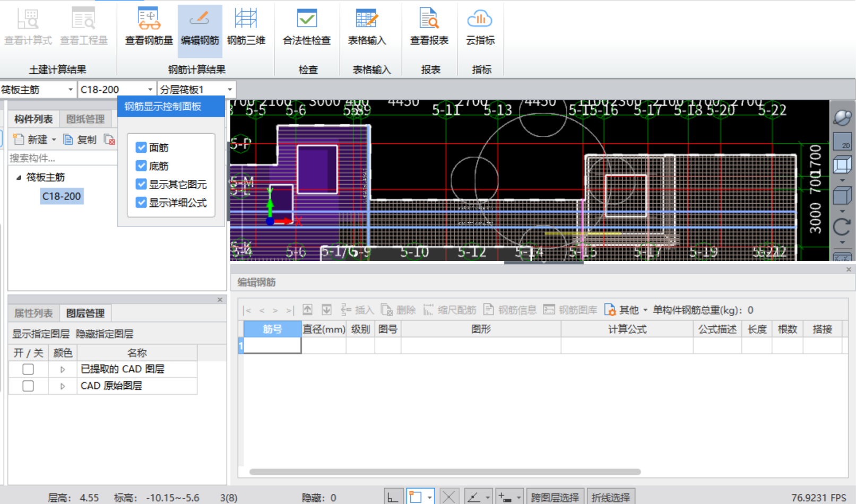Open 钢筋图库
This screenshot has height=504, width=856.
click(x=570, y=310)
